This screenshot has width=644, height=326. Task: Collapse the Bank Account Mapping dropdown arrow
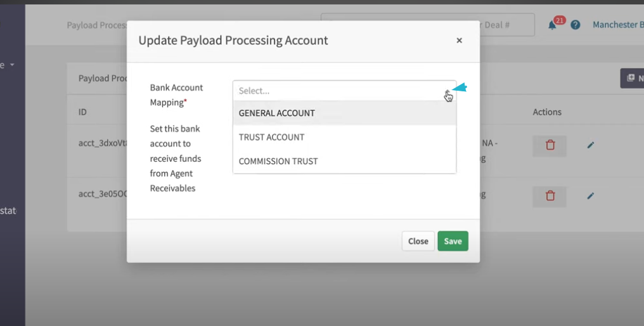[448, 91]
